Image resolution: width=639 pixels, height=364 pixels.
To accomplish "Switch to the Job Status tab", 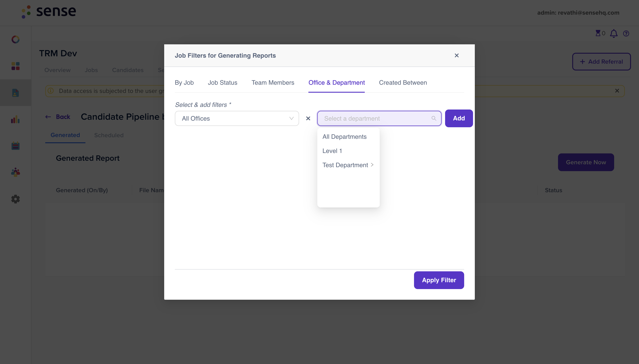I will click(222, 82).
